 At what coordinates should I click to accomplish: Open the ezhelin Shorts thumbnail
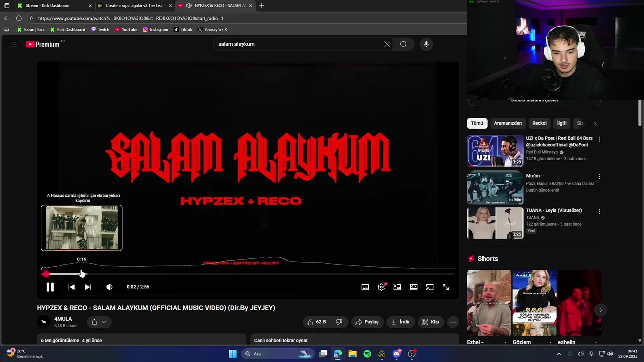580,303
